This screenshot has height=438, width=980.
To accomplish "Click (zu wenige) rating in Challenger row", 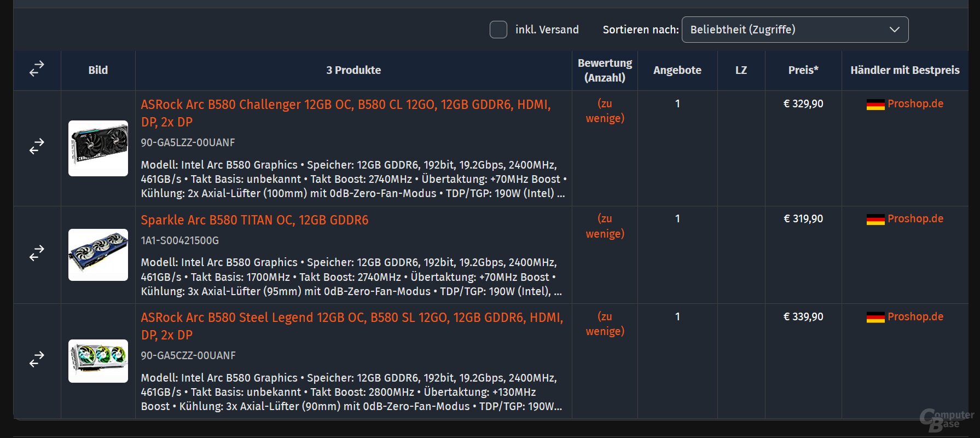I will coord(605,111).
